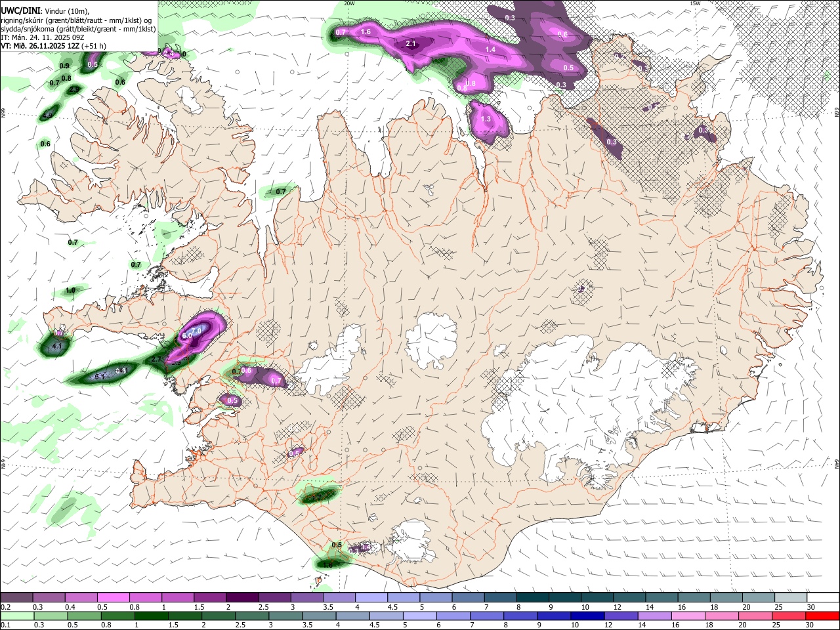Select the darkest green rain swatch between 1 and 1.5

click(x=151, y=616)
